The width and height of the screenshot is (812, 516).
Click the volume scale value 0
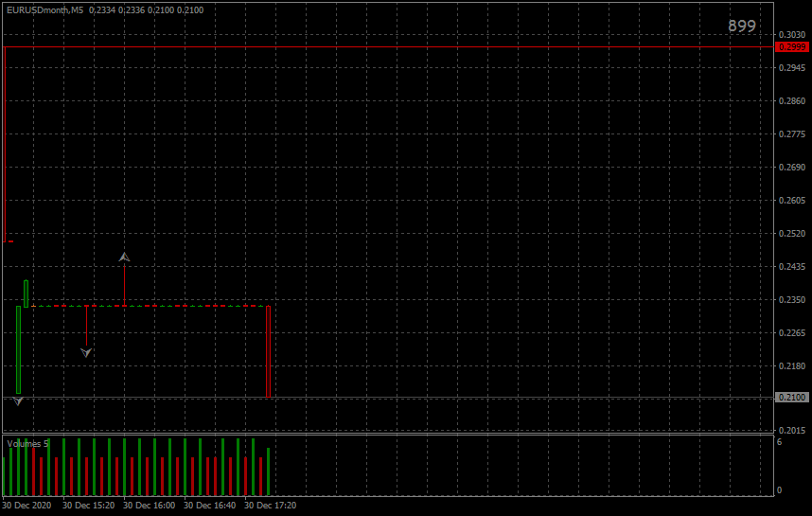click(x=779, y=490)
